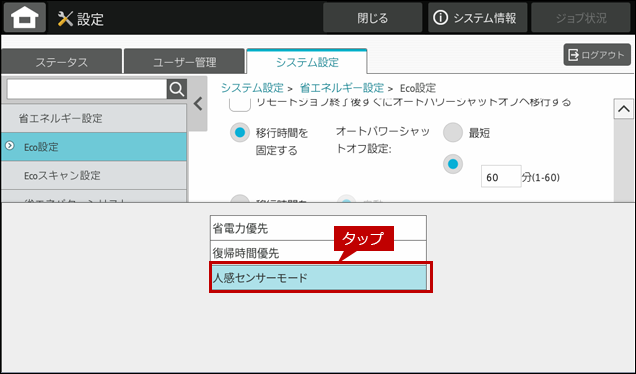Click the search magnifier icon
The image size is (636, 374).
click(177, 89)
